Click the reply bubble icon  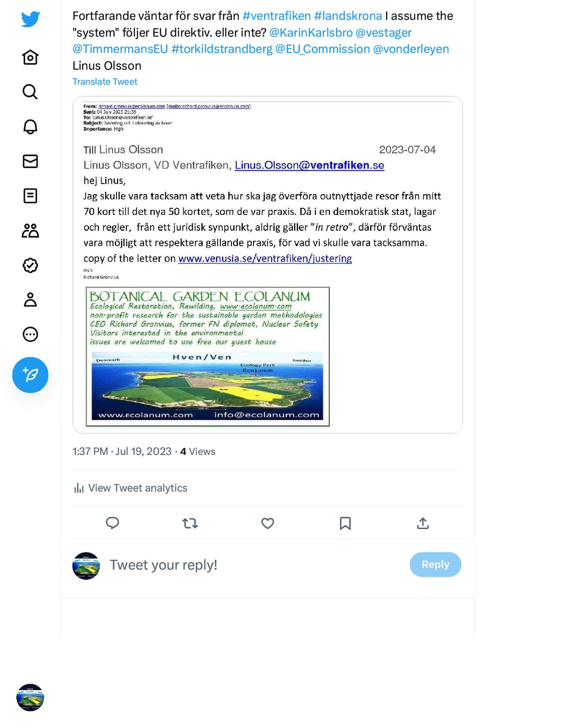click(113, 523)
